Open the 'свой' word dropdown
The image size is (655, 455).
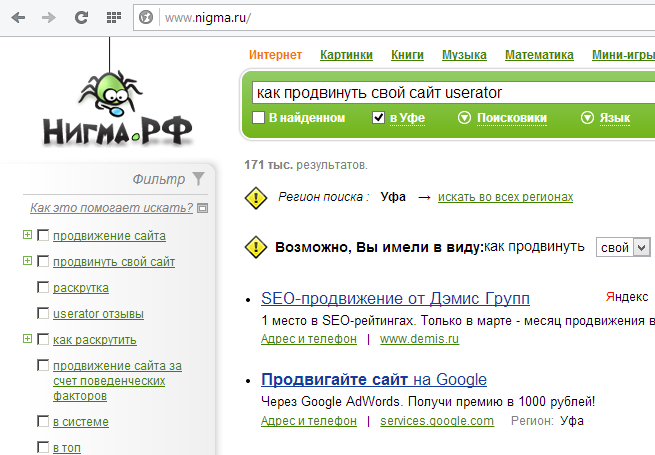pos(622,246)
